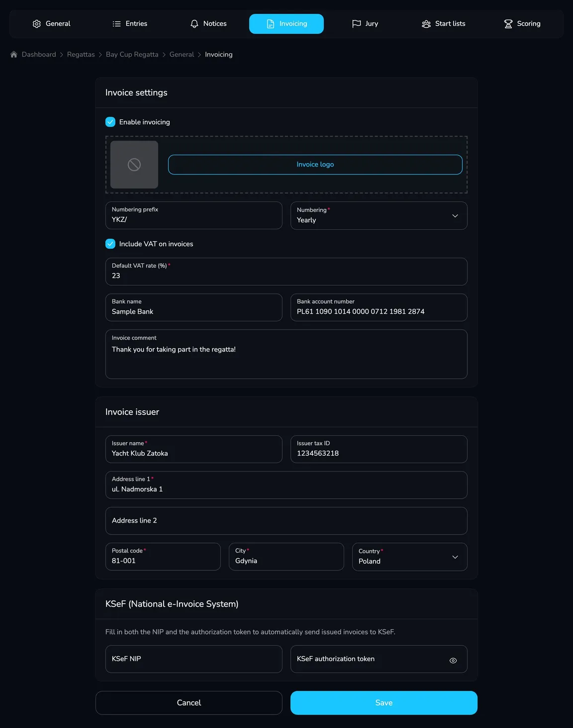The height and width of the screenshot is (728, 573).
Task: Edit the Default VAT rate field
Action: click(286, 272)
